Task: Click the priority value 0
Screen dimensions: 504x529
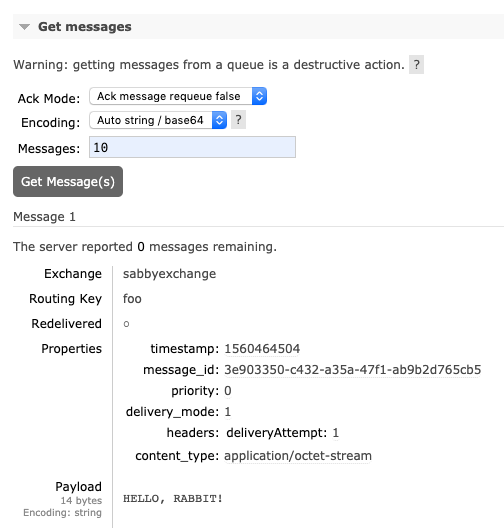Action: pyautogui.click(x=228, y=391)
